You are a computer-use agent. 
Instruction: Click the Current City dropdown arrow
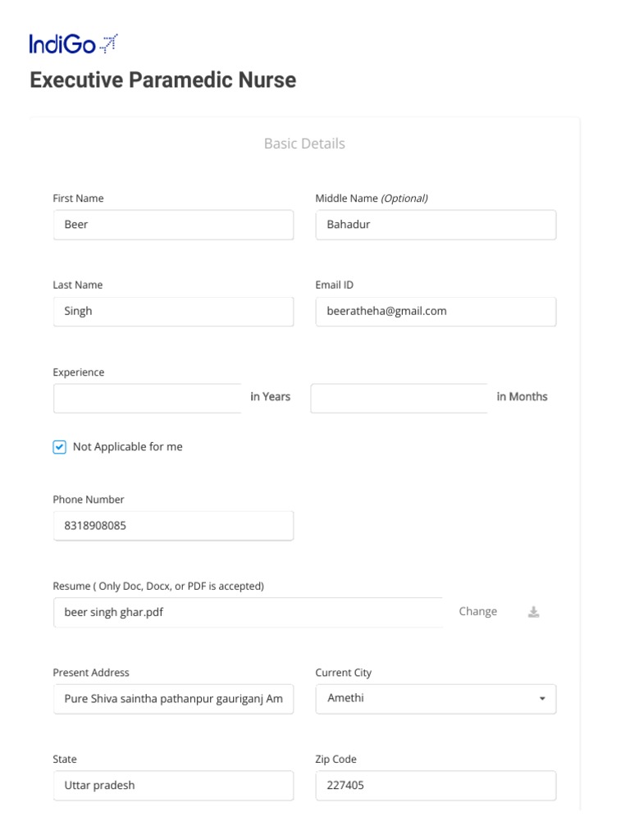click(x=541, y=699)
